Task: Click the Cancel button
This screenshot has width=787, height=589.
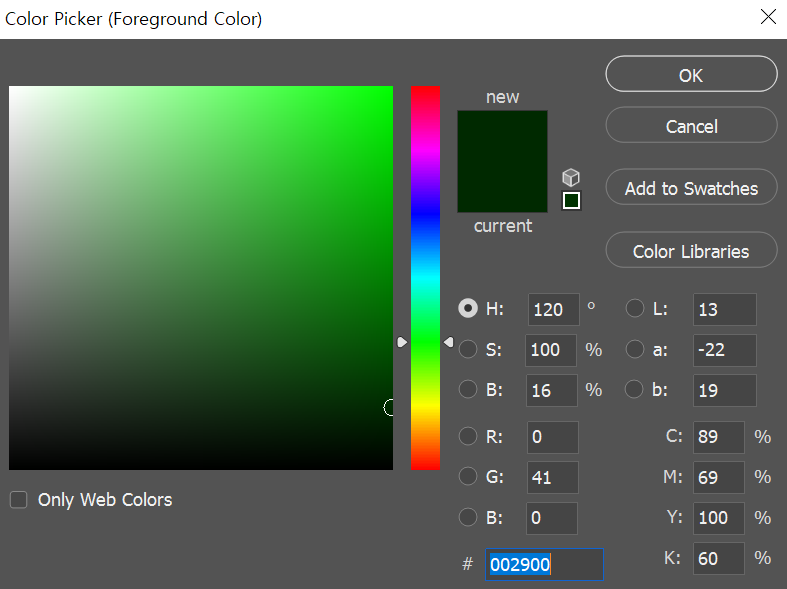Action: [x=691, y=125]
